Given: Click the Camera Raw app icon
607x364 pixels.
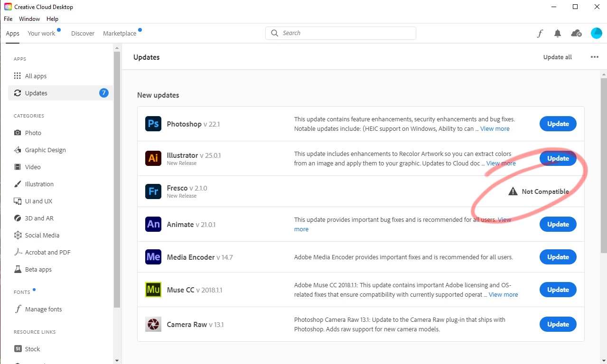Looking at the screenshot, I should tap(153, 324).
